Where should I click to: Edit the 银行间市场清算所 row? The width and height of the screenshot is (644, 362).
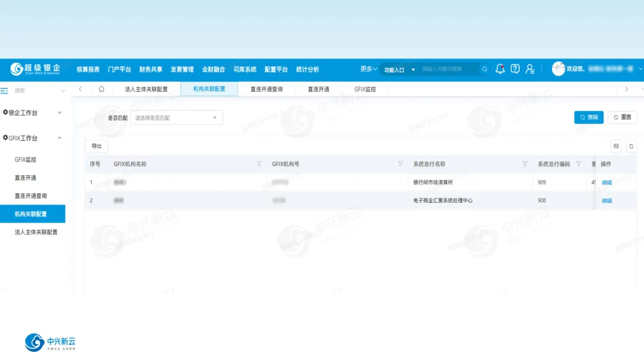coord(606,182)
